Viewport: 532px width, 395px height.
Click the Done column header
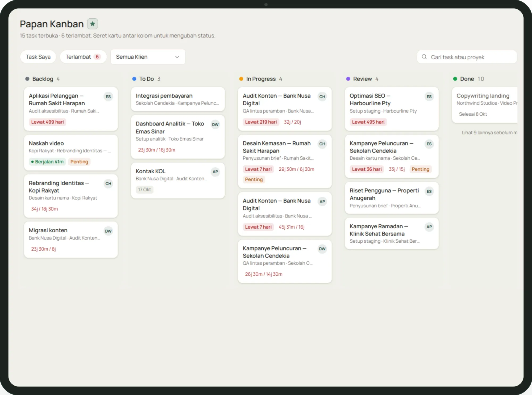(468, 79)
